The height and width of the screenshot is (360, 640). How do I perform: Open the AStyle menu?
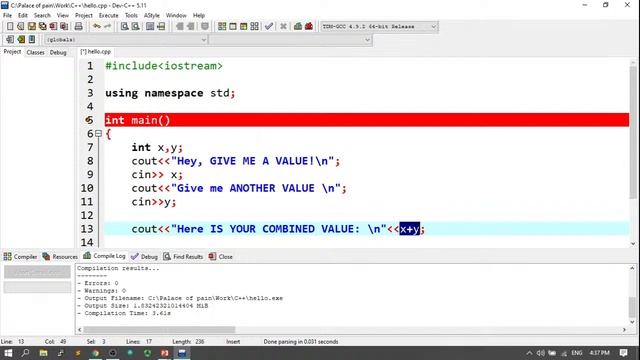pos(151,16)
